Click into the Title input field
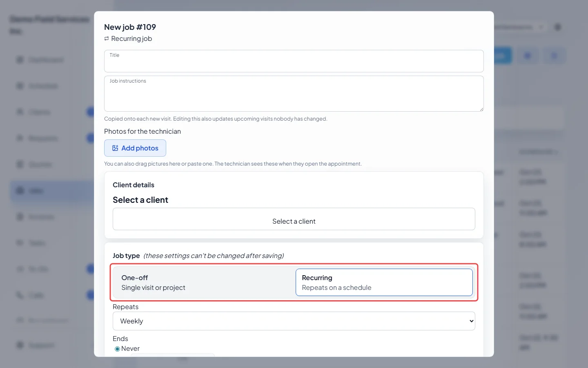Viewport: 588px width, 368px height. [x=294, y=61]
